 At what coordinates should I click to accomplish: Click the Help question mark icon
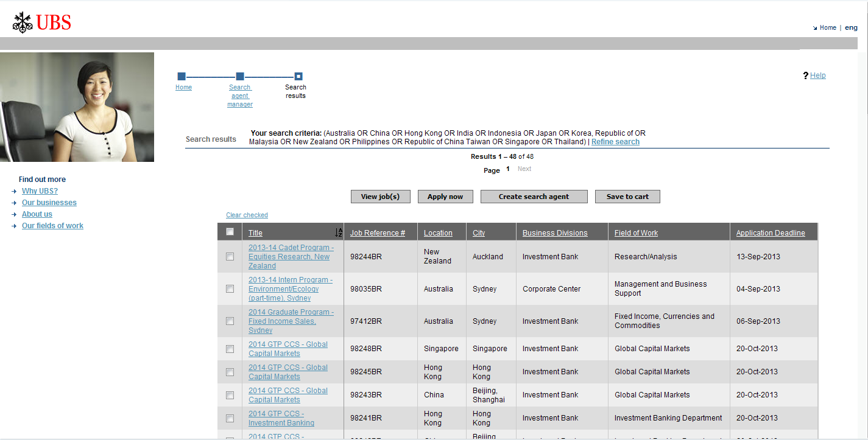coord(805,75)
